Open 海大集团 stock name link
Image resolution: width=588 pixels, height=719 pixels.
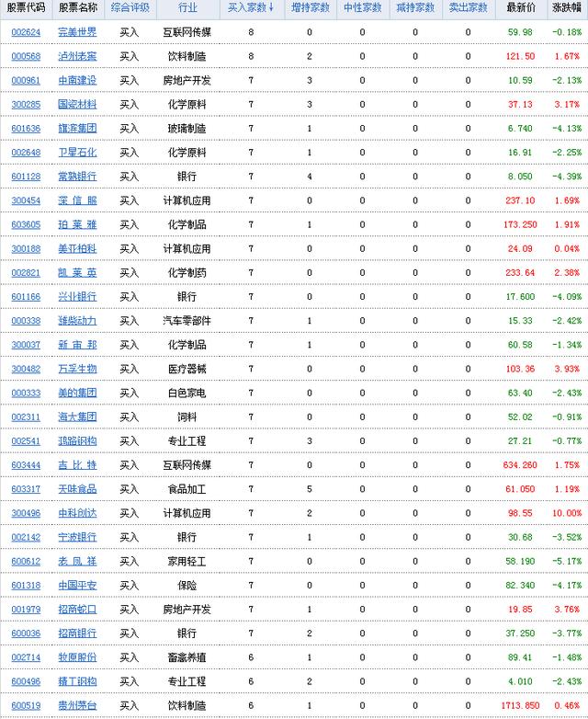[x=77, y=417]
